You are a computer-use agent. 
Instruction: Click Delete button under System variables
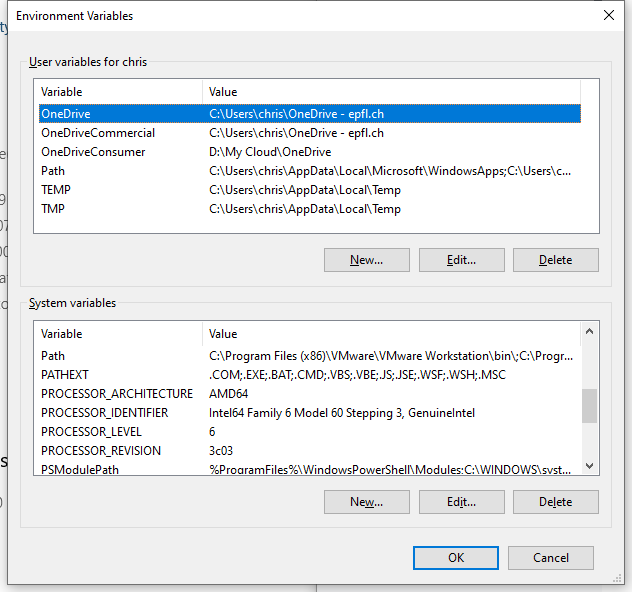click(x=555, y=502)
